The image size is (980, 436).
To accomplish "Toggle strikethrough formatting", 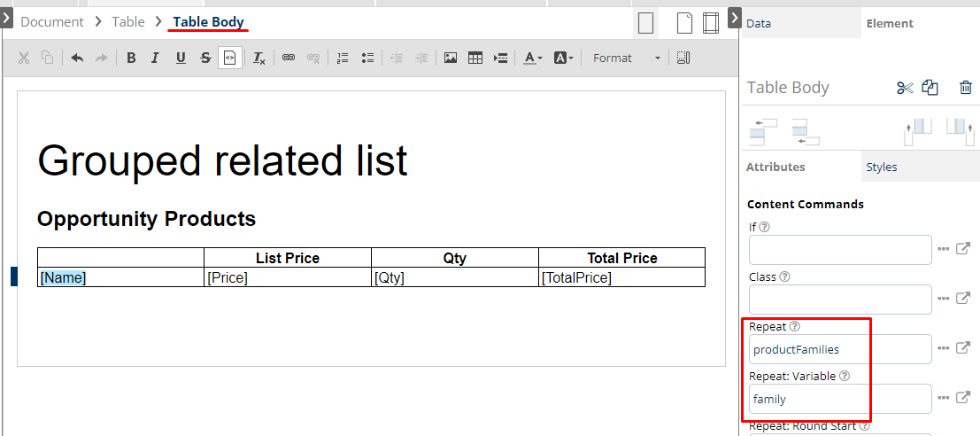I will (x=205, y=58).
